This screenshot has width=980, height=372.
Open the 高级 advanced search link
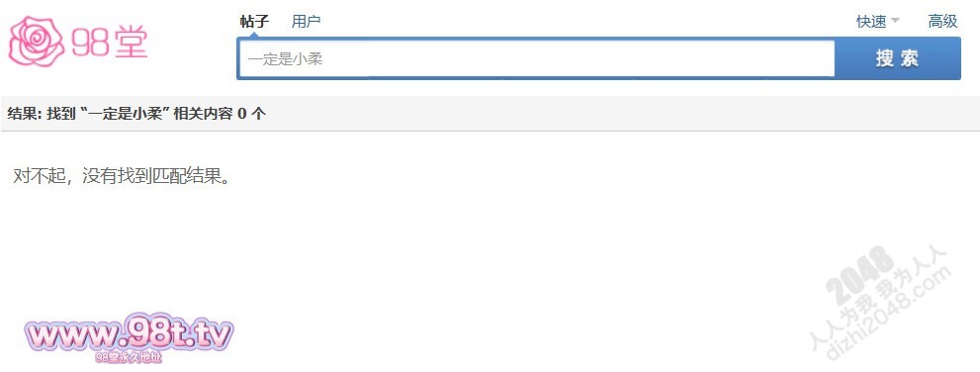[942, 21]
